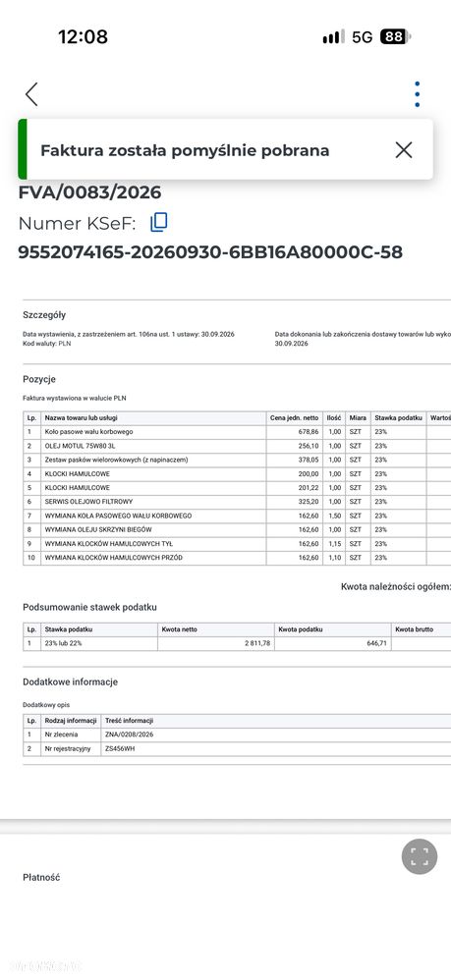451x980 pixels.
Task: Tap price value 678,86
Action: (309, 432)
